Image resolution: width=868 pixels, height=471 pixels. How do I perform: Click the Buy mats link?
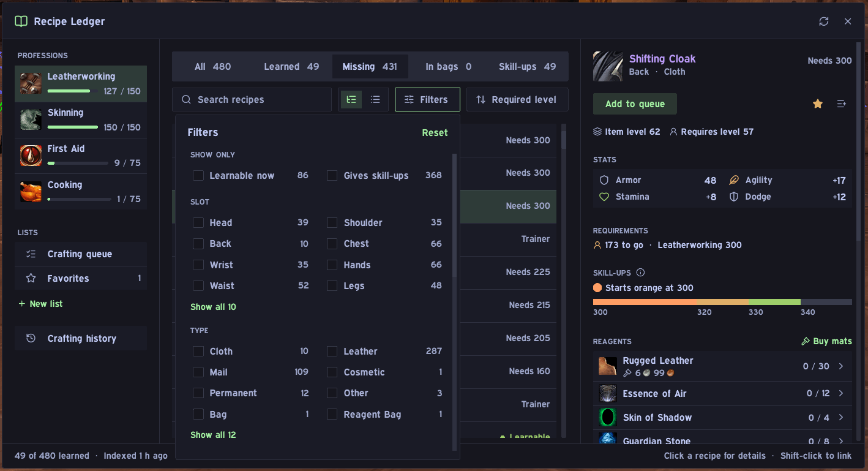click(826, 341)
